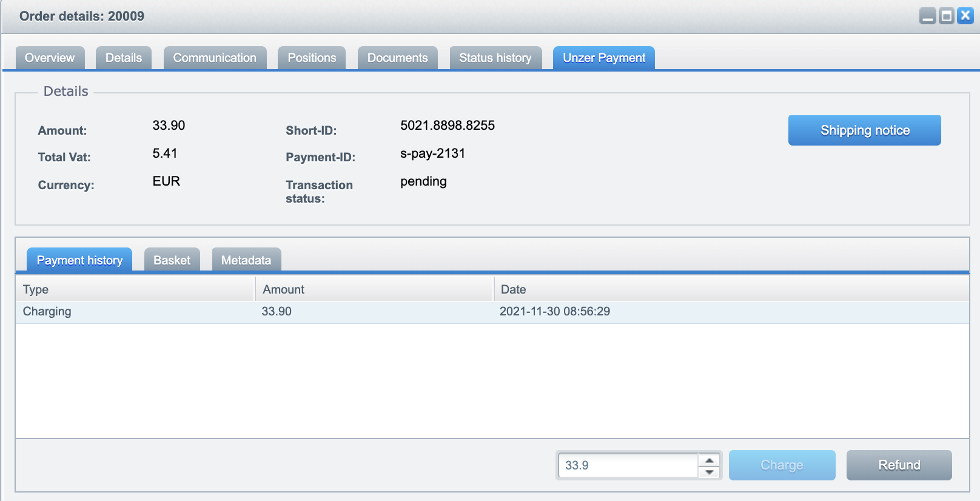The width and height of the screenshot is (980, 501).
Task: Click the Refund button
Action: coord(899,465)
